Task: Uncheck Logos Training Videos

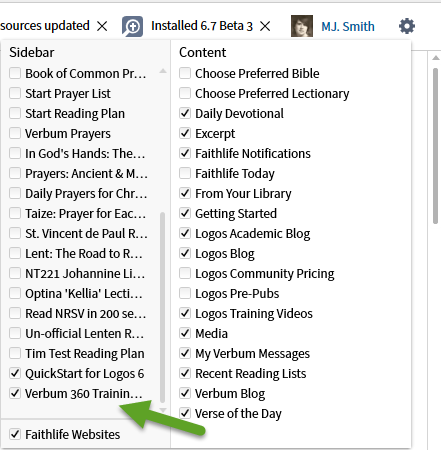Action: point(185,313)
